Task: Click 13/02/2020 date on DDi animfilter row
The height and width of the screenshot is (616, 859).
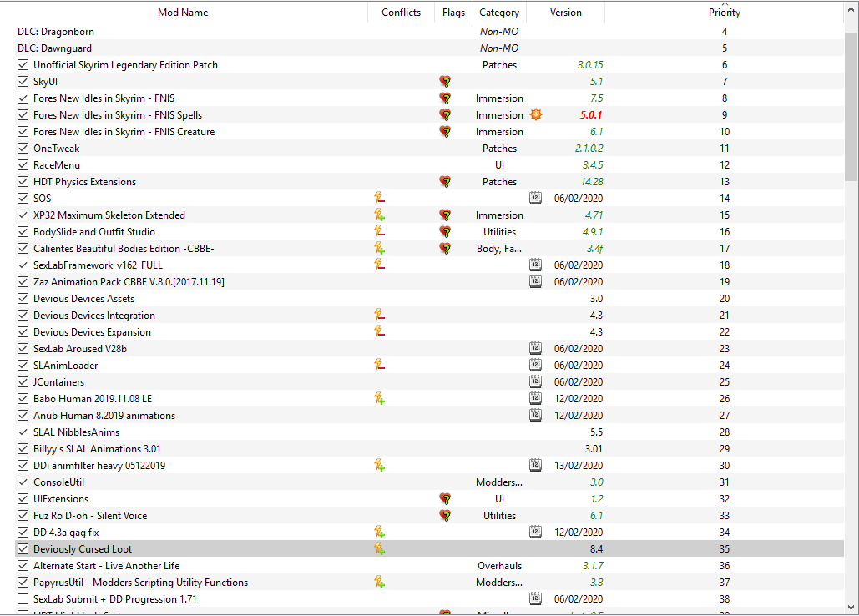Action: (579, 466)
